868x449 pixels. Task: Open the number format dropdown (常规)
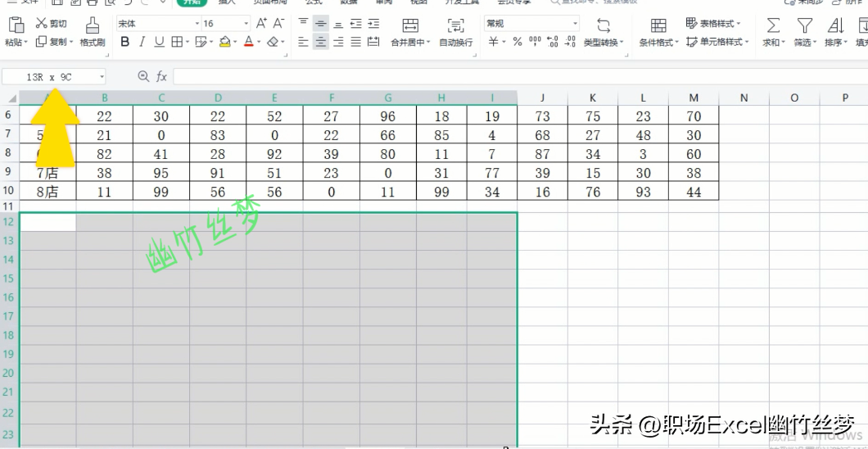[x=575, y=24]
